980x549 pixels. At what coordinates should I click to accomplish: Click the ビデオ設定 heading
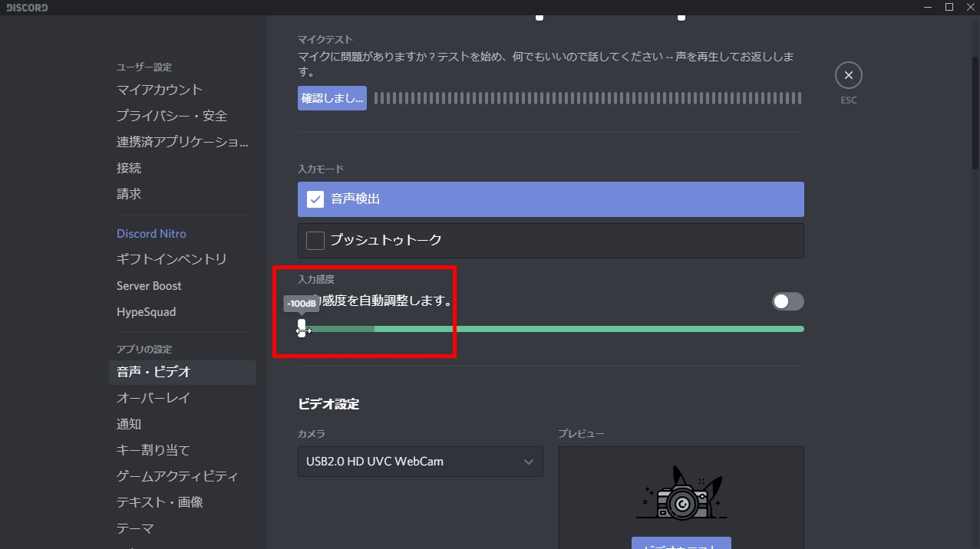pos(328,404)
